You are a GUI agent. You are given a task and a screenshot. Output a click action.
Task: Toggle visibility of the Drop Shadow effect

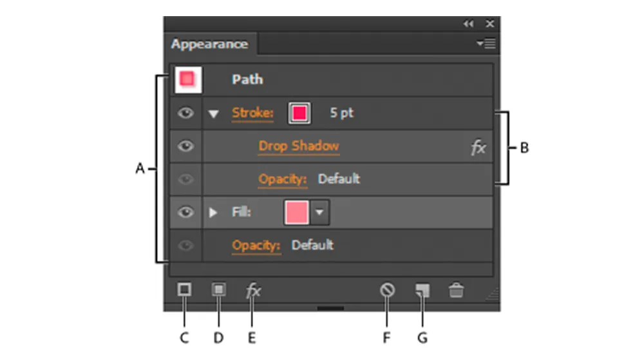pyautogui.click(x=185, y=146)
